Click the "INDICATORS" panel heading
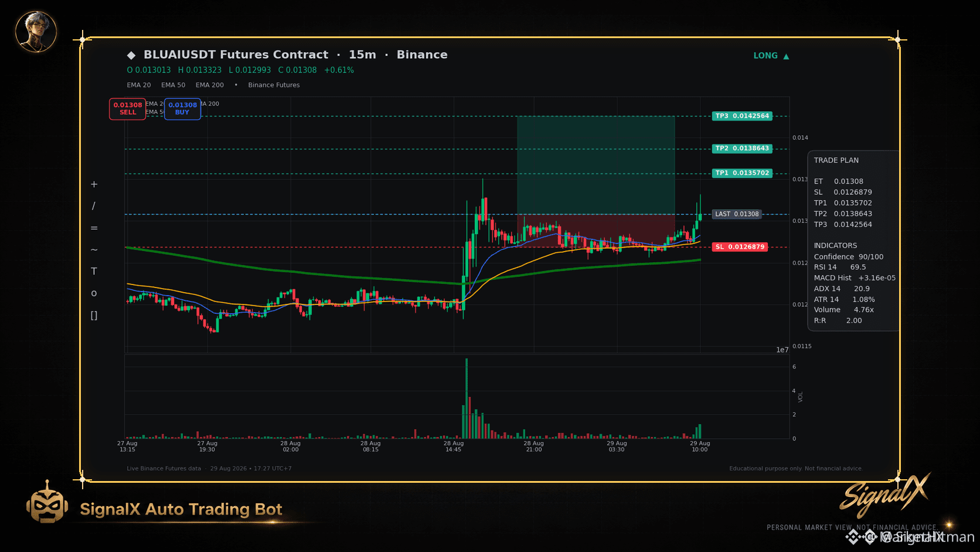The width and height of the screenshot is (980, 552). 835,246
